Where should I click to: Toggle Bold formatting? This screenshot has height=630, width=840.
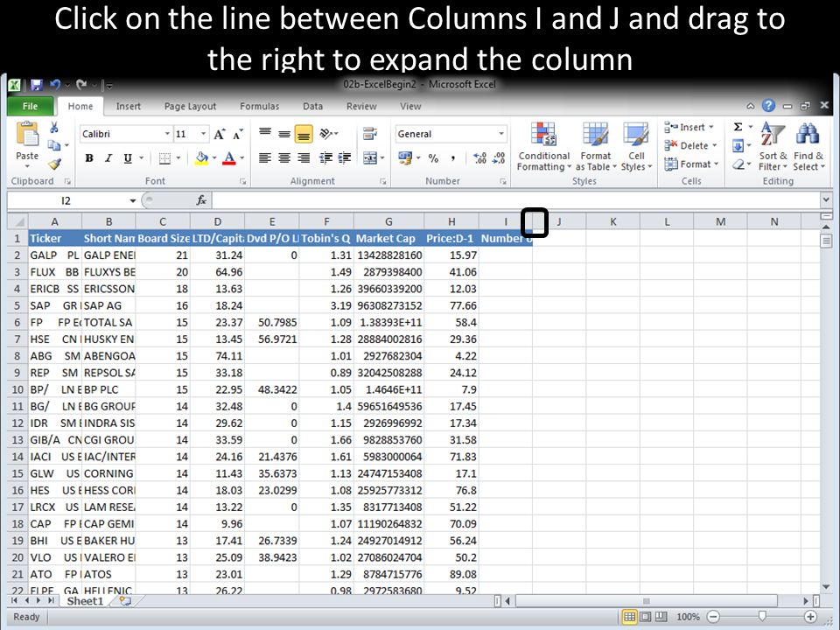point(89,158)
